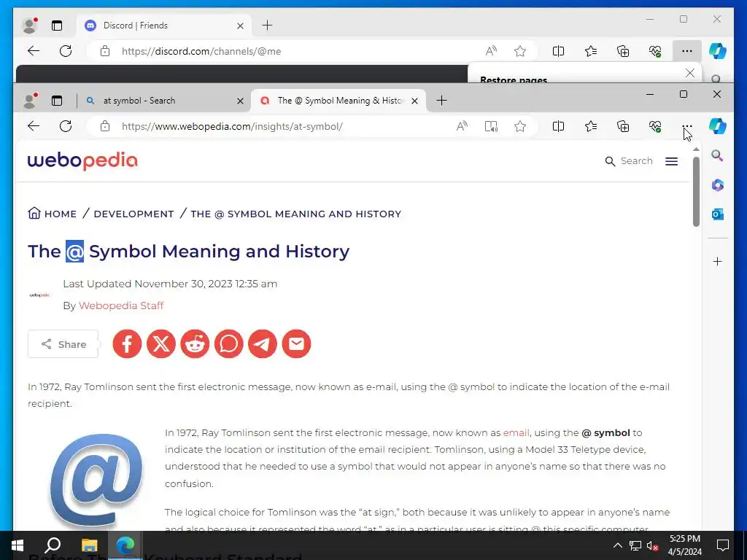747x560 pixels.
Task: Click the scrollbar up arrow
Action: click(x=696, y=150)
